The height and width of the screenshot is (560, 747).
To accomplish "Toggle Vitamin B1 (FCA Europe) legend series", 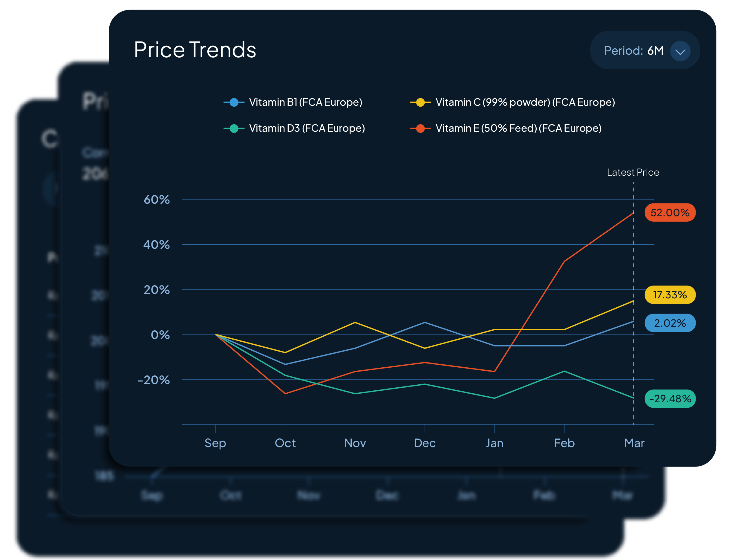I will pyautogui.click(x=305, y=102).
